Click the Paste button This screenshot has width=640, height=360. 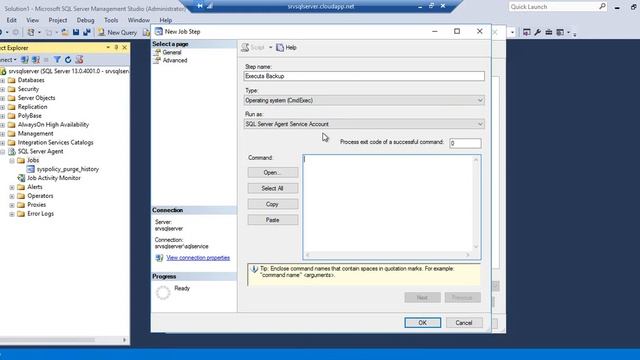[273, 220]
